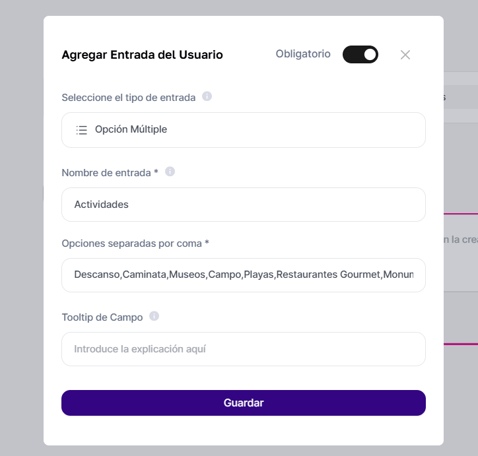Click the Agregar Entrada del Usuario heading
The image size is (478, 456).
coord(142,55)
